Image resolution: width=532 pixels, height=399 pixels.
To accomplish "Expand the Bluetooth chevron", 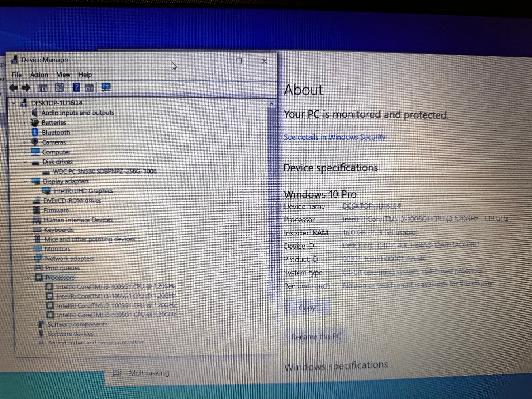I will tap(24, 133).
